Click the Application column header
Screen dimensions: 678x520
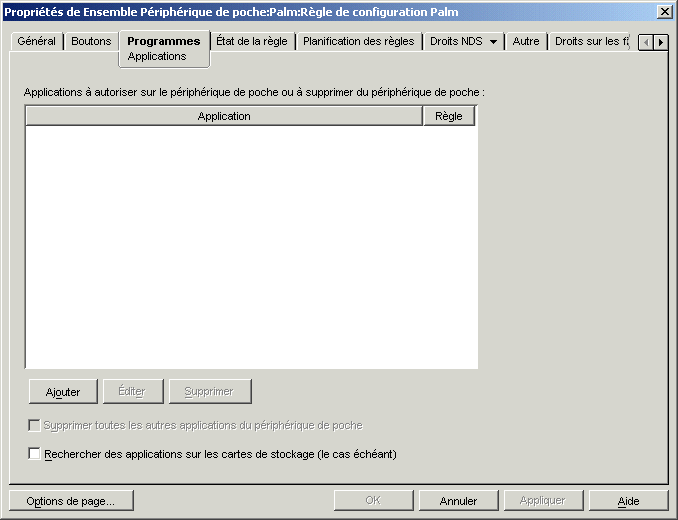pyautogui.click(x=224, y=116)
